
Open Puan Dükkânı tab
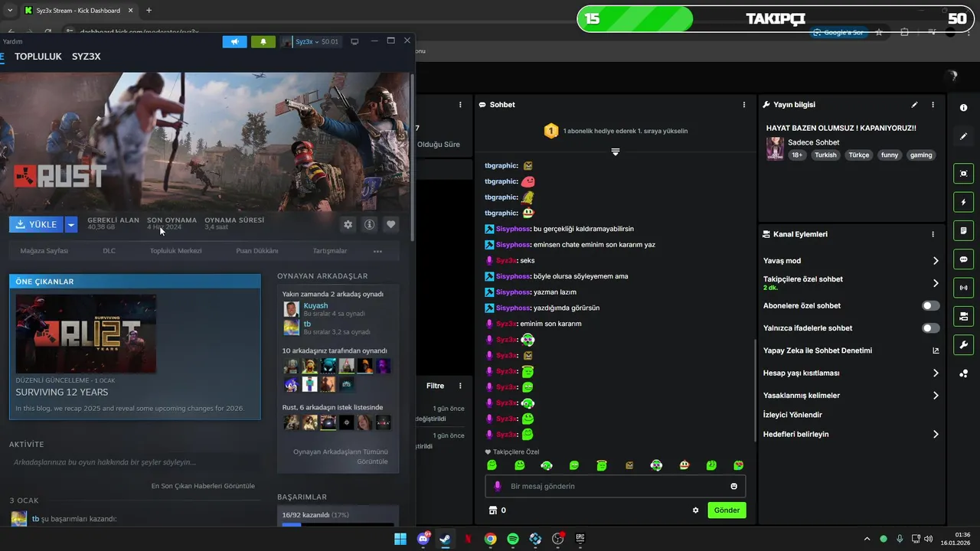(257, 251)
